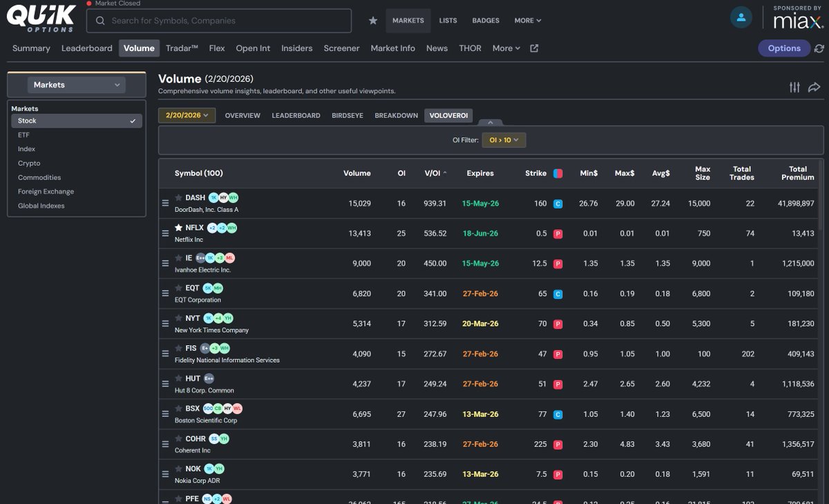
Task: Open the IE row hamburger menu
Action: pos(165,263)
